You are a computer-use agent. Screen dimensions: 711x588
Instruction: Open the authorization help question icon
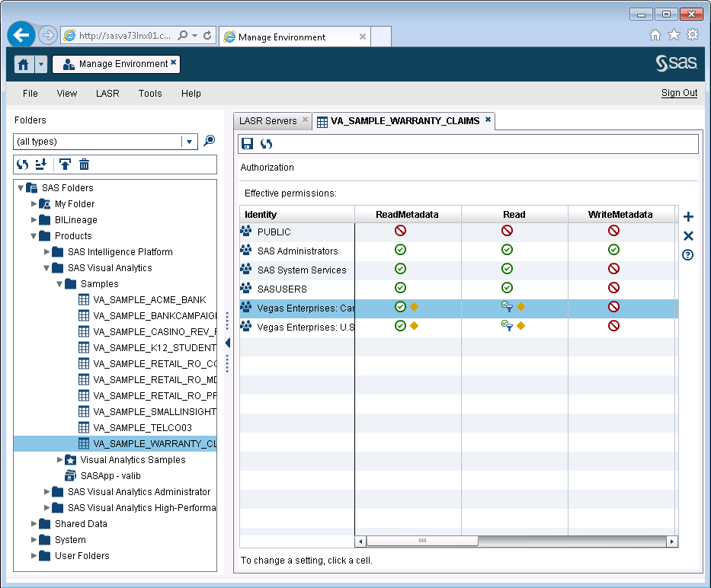point(688,255)
